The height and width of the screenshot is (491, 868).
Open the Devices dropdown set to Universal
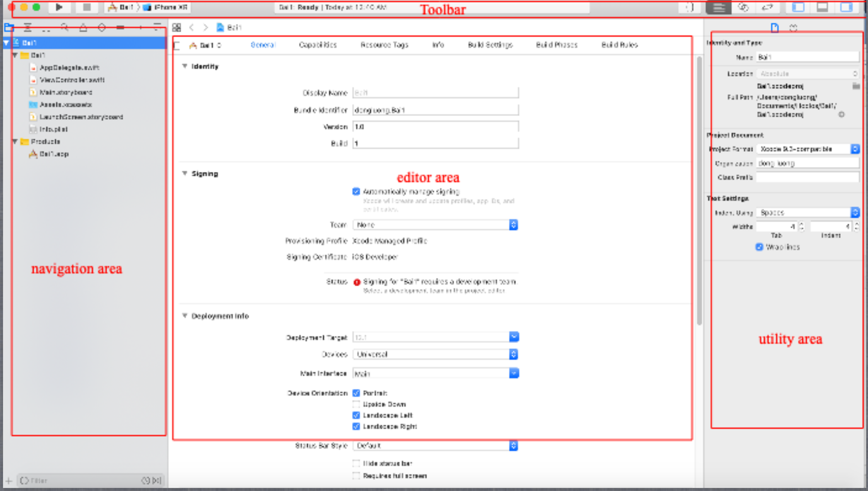[513, 354]
